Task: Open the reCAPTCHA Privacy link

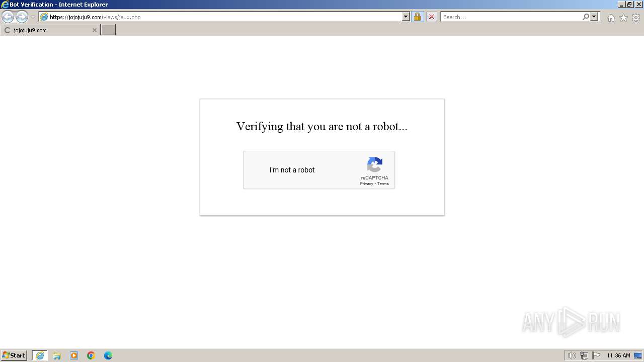Action: (x=366, y=184)
